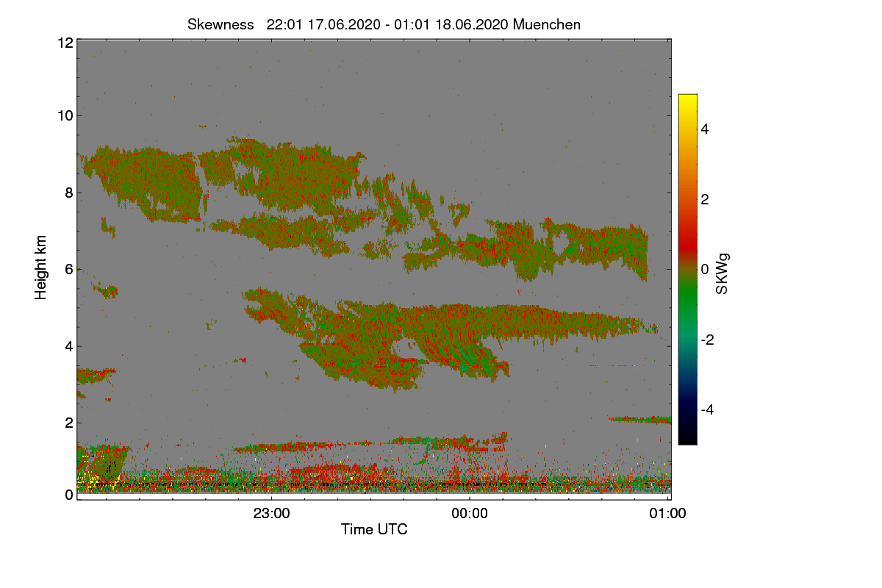This screenshot has width=882, height=588.
Task: Select the 'Height km' y-axis label
Action: (41, 268)
